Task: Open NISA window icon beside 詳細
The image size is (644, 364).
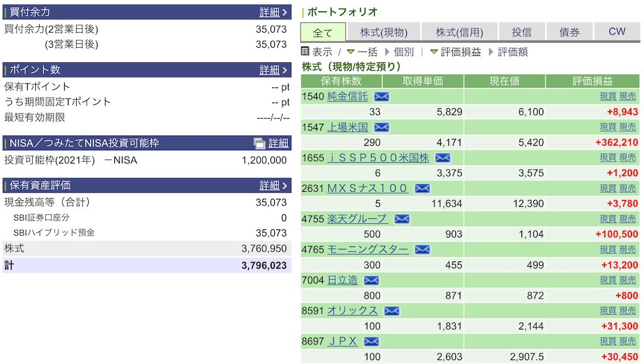Action: click(x=259, y=143)
